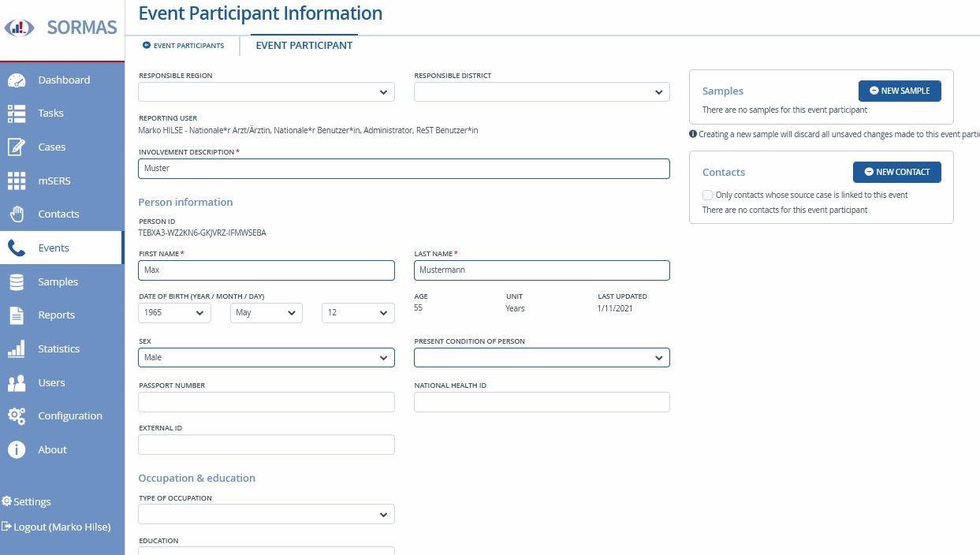
Task: Open the Present Condition of Person dropdown
Action: click(542, 358)
